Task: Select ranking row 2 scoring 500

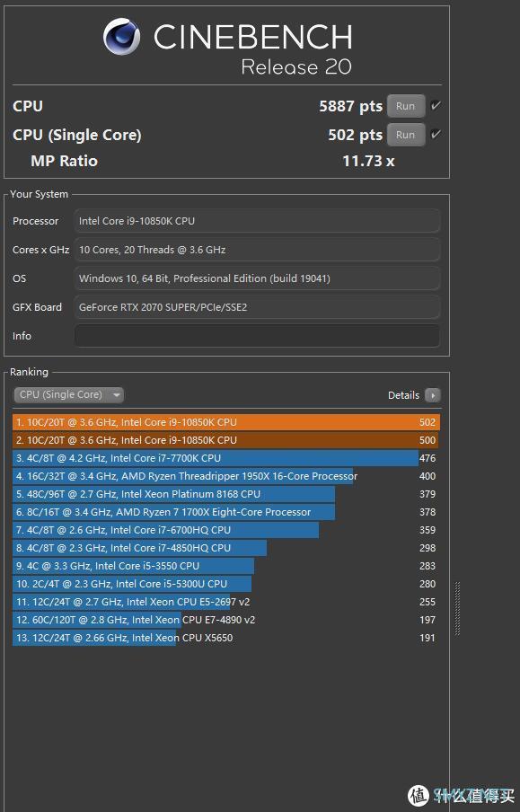Action: click(x=226, y=440)
